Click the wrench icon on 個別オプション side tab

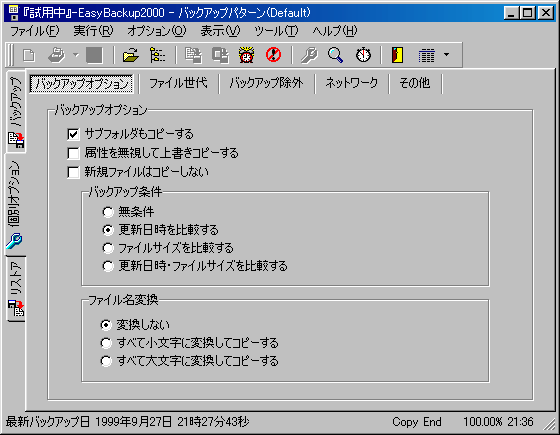point(14,241)
